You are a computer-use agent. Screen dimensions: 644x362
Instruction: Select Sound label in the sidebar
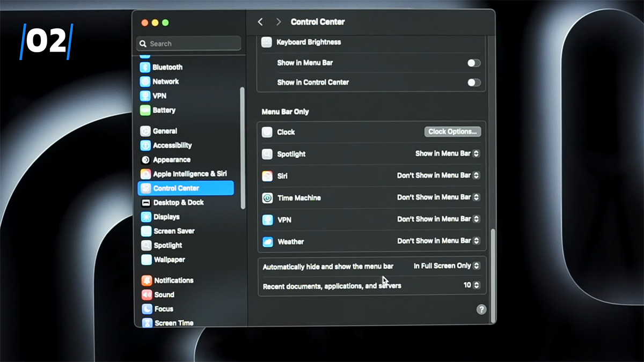[x=164, y=294]
